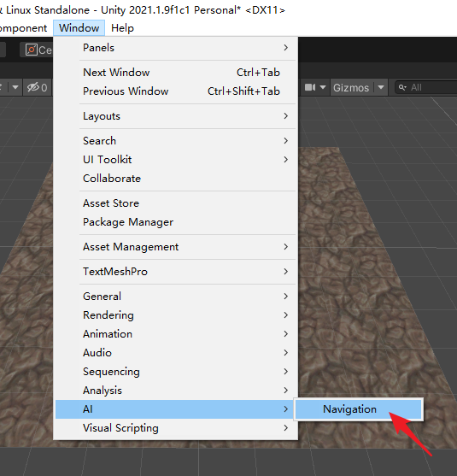Expand the Rendering submenu
The width and height of the screenshot is (457, 476).
[175, 315]
